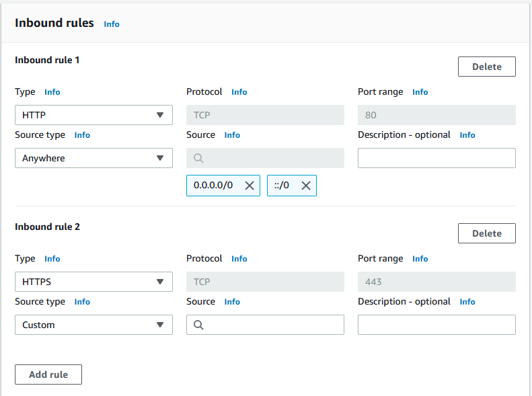Focus rule 2 Source search field
The image size is (532, 396).
point(265,325)
